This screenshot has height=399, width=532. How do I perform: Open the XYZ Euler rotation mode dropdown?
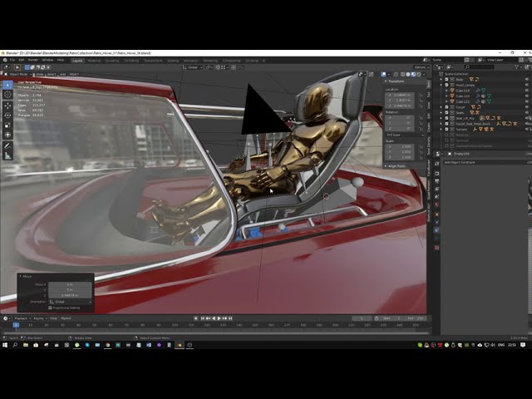click(405, 135)
